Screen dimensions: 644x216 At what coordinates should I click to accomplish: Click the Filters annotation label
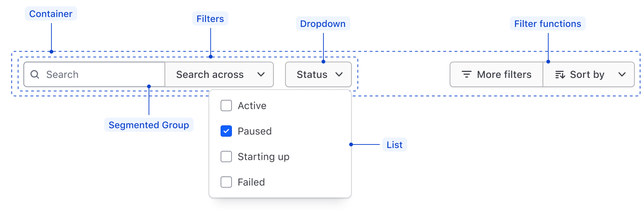210,19
